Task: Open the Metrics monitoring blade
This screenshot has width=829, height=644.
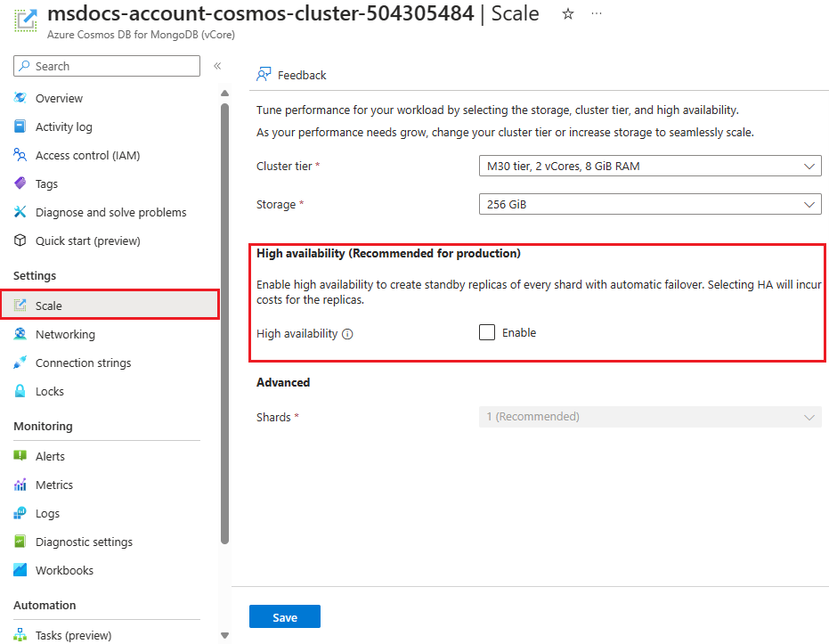Action: pyautogui.click(x=53, y=485)
